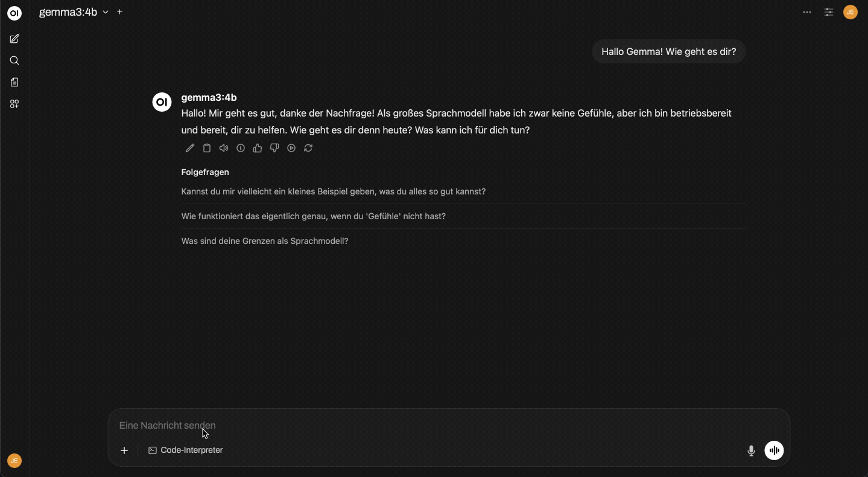Start a new chat with the pencil icon
This screenshot has height=477, width=868.
tap(14, 39)
